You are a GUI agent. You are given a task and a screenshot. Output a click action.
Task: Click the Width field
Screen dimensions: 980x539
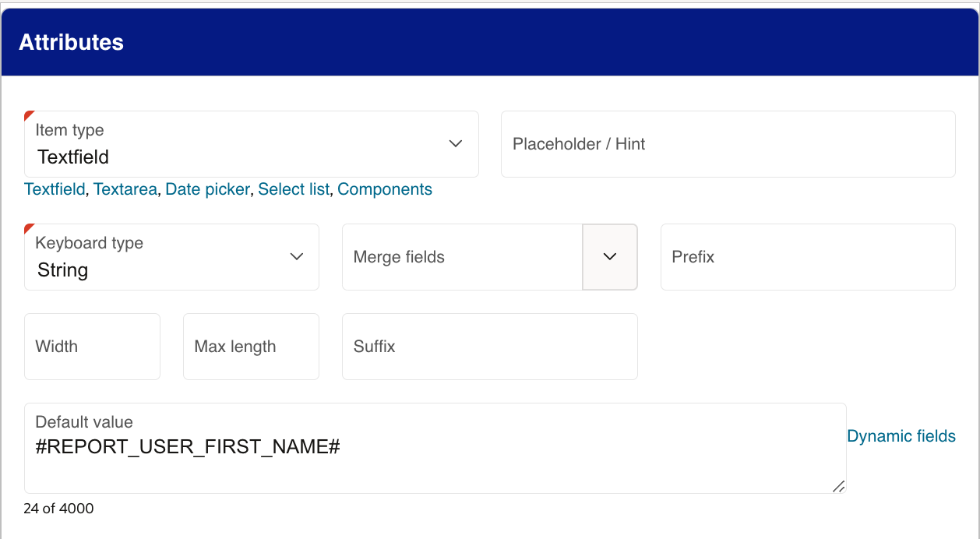(92, 347)
